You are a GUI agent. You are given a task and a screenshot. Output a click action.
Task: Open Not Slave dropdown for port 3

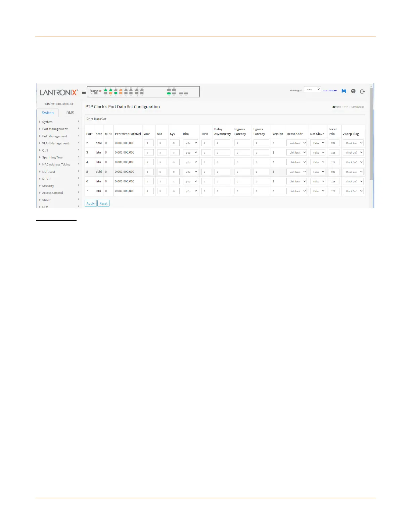coord(318,152)
